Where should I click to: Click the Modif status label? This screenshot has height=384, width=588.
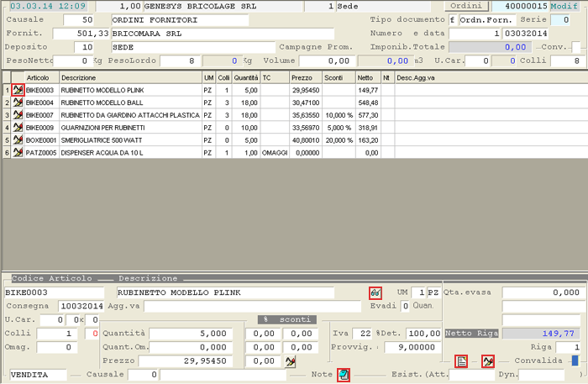[x=564, y=6]
